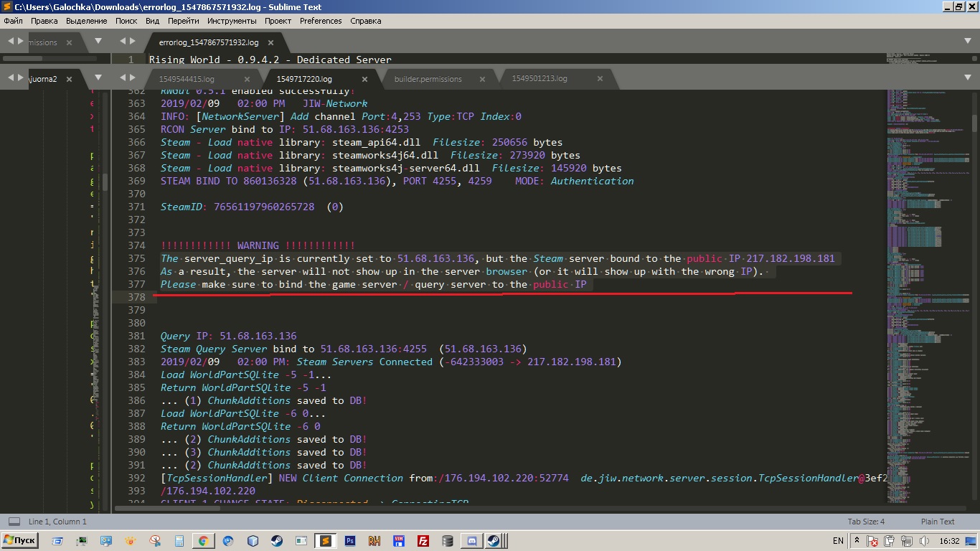This screenshot has height=551, width=980.
Task: Open the tab list dropdown arrow in the lower left pane
Action: click(x=98, y=78)
